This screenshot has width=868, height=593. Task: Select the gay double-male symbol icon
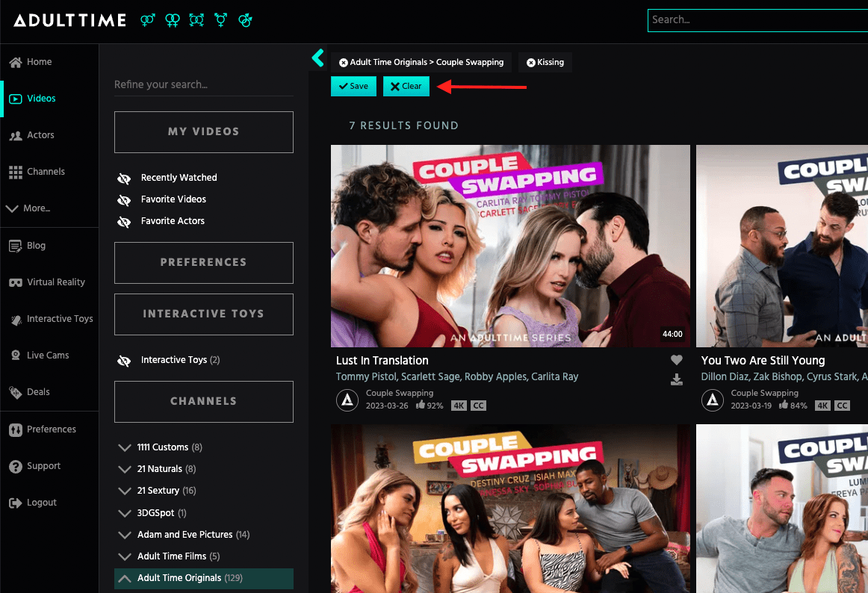tap(245, 20)
